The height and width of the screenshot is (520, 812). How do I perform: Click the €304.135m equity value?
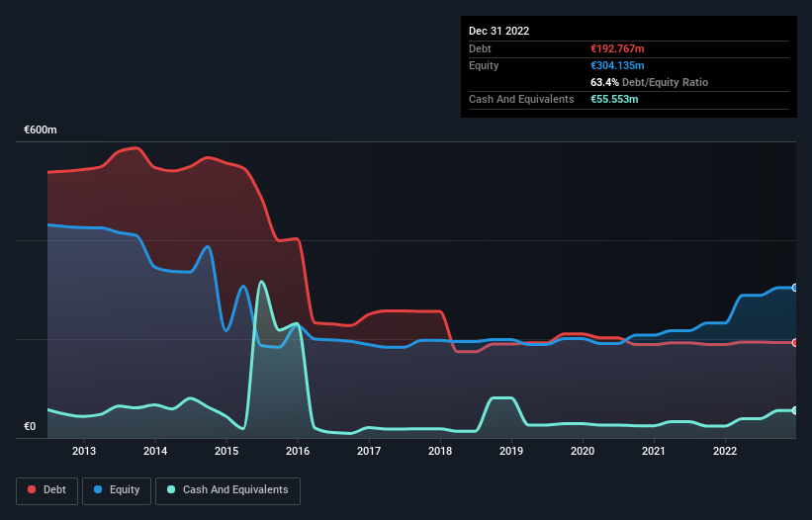point(617,65)
